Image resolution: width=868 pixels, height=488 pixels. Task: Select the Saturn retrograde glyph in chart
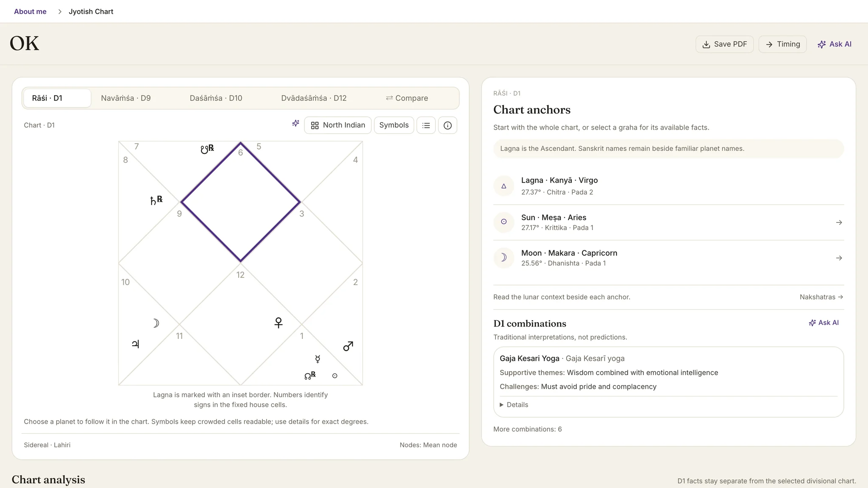coord(156,200)
